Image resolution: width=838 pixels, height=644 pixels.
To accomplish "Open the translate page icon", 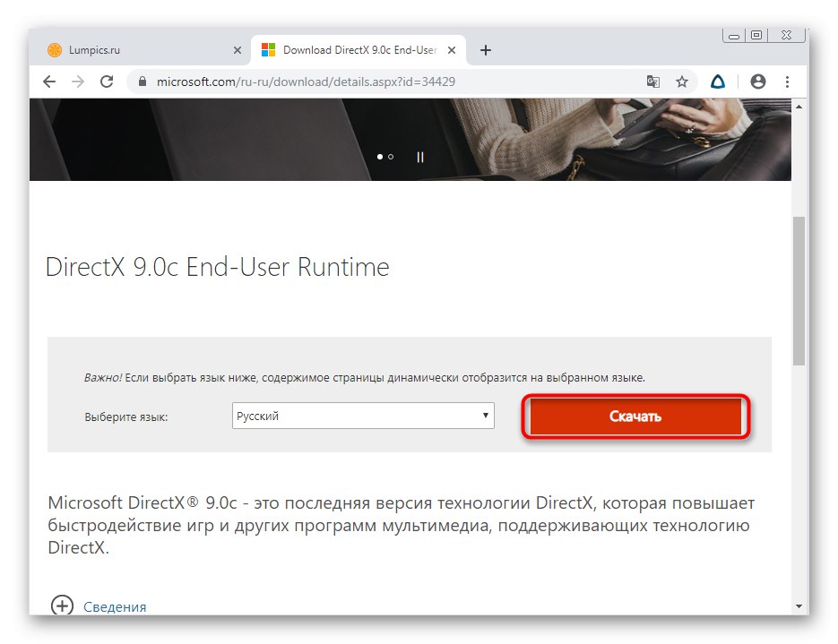I will pyautogui.click(x=652, y=82).
